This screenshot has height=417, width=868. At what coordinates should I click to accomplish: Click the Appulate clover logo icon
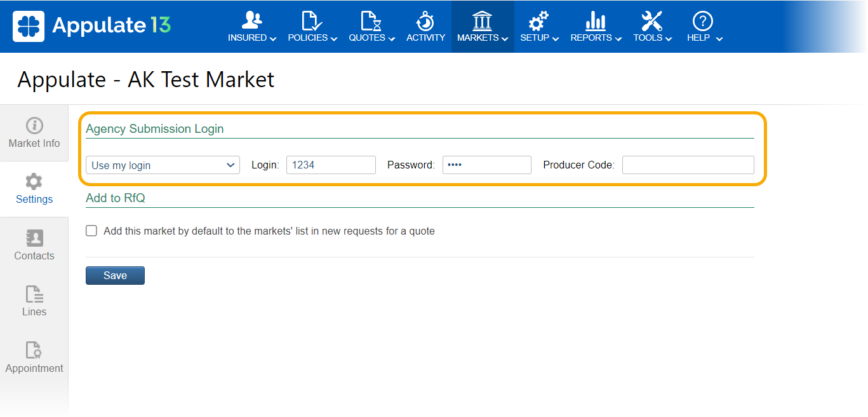tap(29, 26)
